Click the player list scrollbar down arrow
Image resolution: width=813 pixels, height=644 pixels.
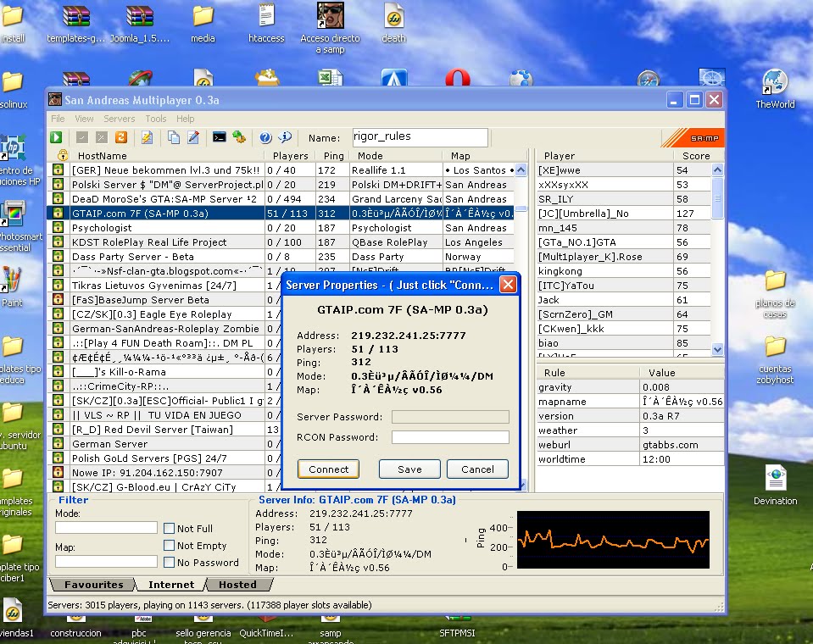coord(718,349)
